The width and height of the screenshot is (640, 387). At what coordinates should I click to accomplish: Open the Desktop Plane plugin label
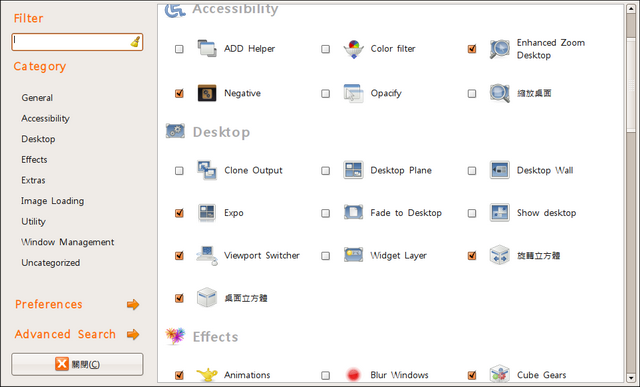point(401,170)
